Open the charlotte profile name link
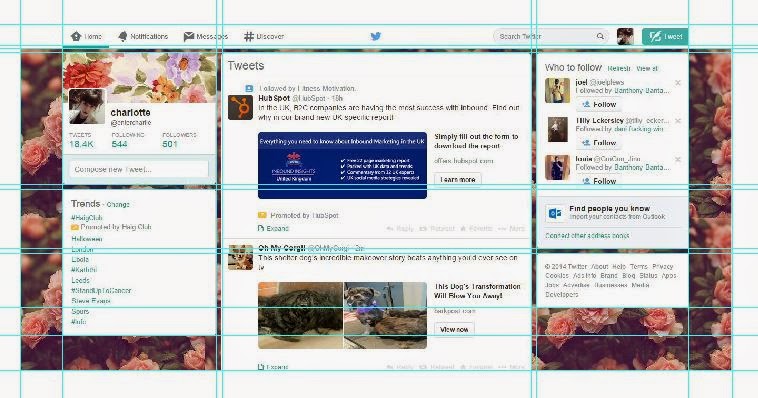Viewport: 758px width, 398px height. click(131, 113)
